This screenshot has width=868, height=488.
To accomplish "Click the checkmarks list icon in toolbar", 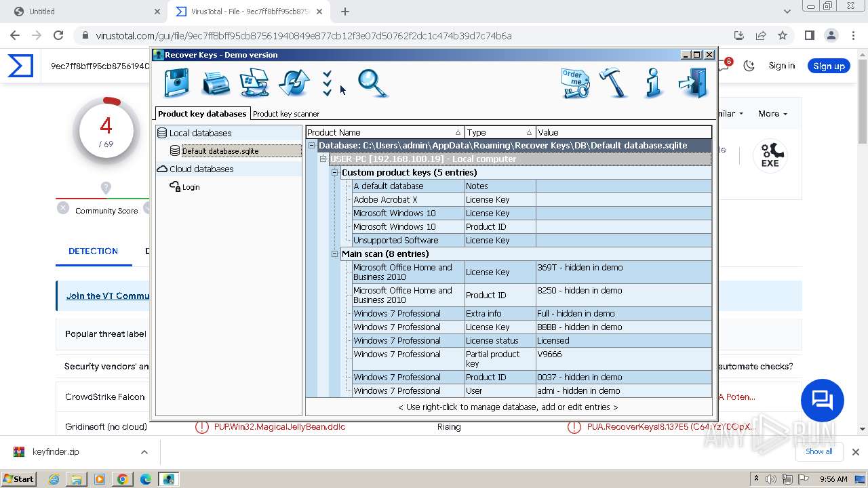I will pyautogui.click(x=328, y=83).
